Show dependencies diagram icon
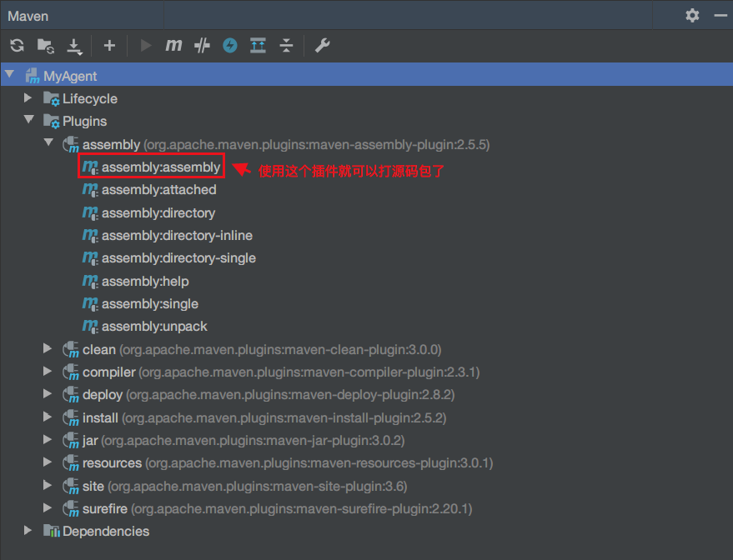 258,45
